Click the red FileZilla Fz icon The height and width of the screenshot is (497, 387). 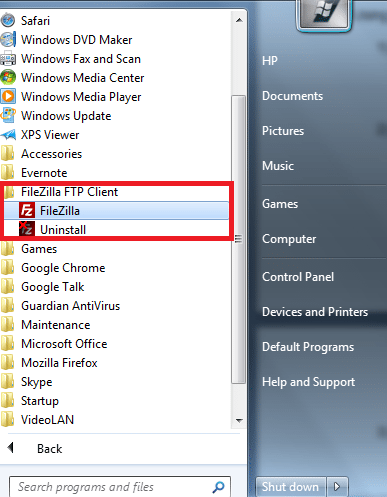click(27, 211)
